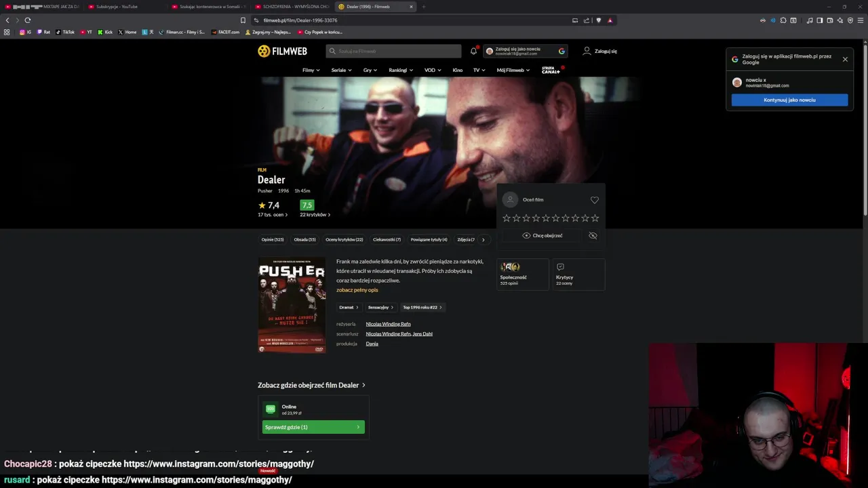Image resolution: width=868 pixels, height=488 pixels.
Task: Click the Sensacyjny genre tag
Action: point(380,307)
